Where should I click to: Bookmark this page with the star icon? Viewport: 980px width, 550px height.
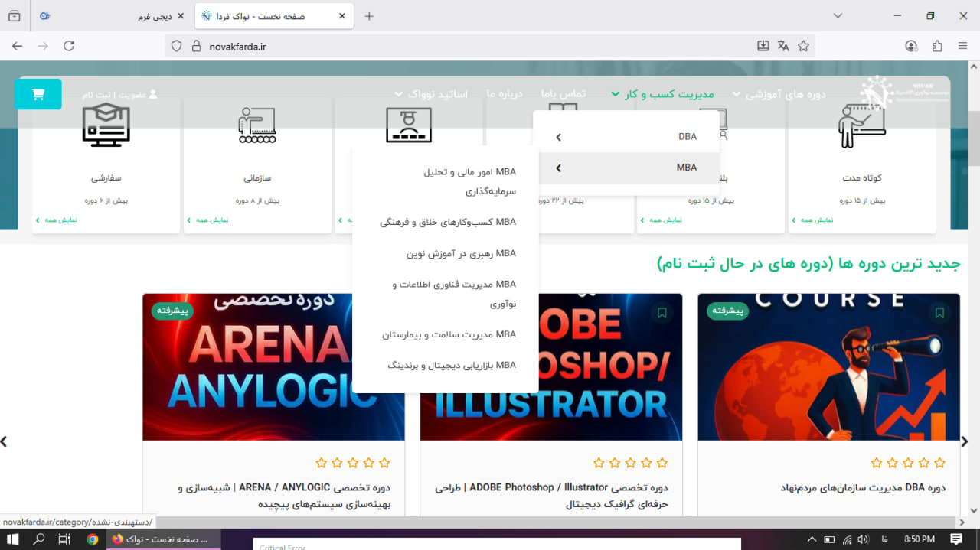(803, 46)
